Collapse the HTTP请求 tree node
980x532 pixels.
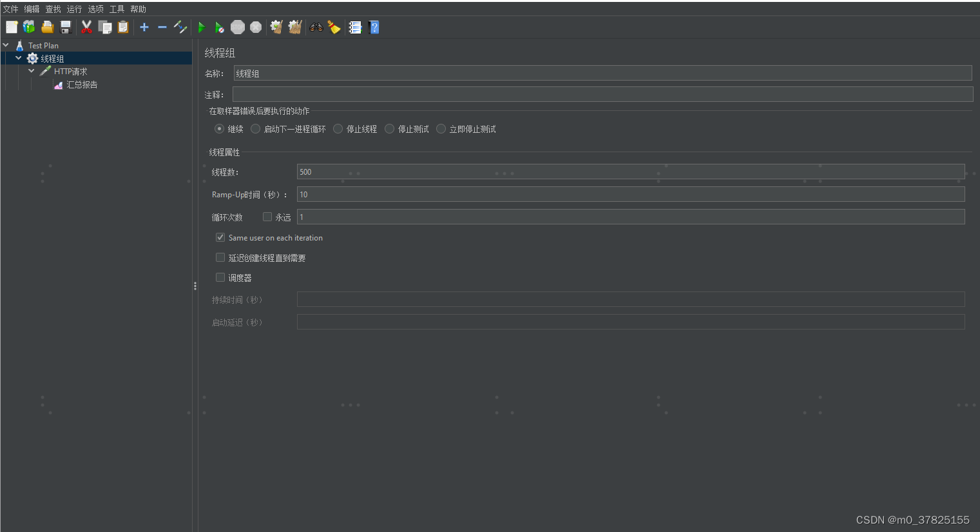[x=30, y=71]
